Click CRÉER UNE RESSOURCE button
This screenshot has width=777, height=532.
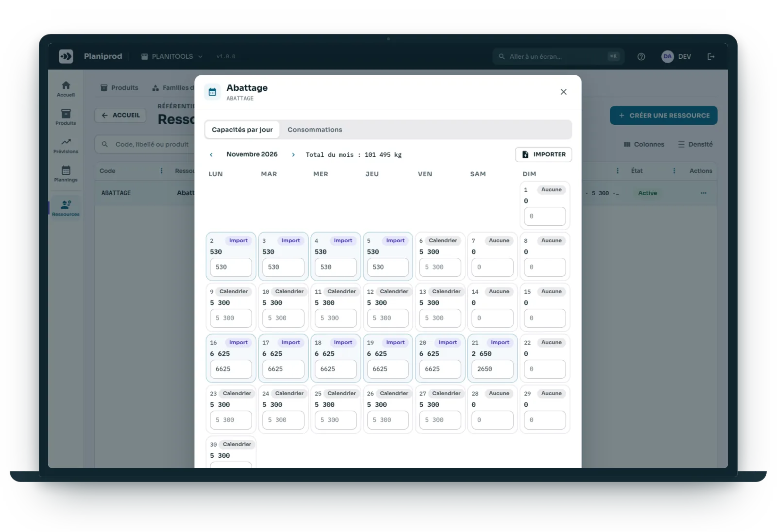point(663,116)
